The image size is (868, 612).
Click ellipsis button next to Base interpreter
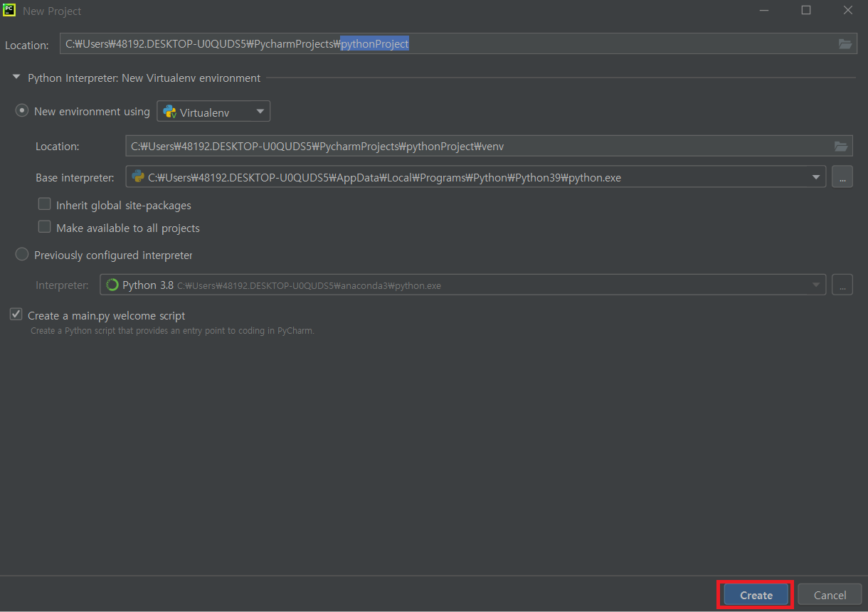842,177
